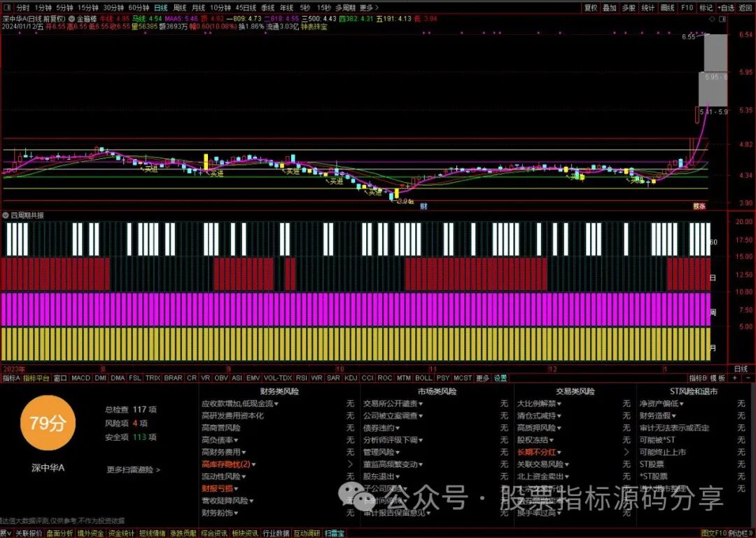756x538 pixels.
Task: Click the plus button in the indicator bar
Action: pos(735,378)
